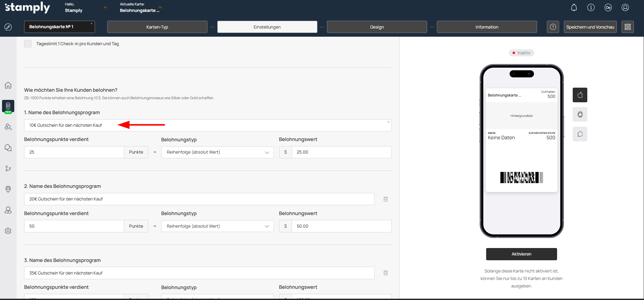Click the Belohnungswert field showing 50.00
The width and height of the screenshot is (644, 300).
[341, 226]
